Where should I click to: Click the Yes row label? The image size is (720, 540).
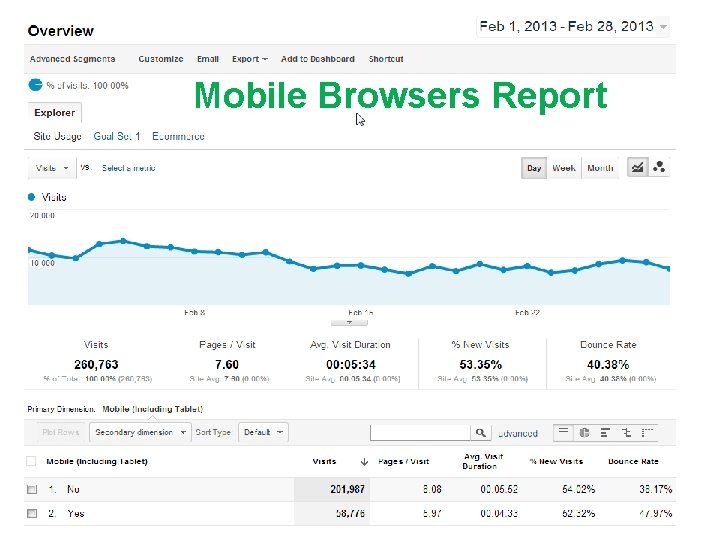click(x=76, y=513)
